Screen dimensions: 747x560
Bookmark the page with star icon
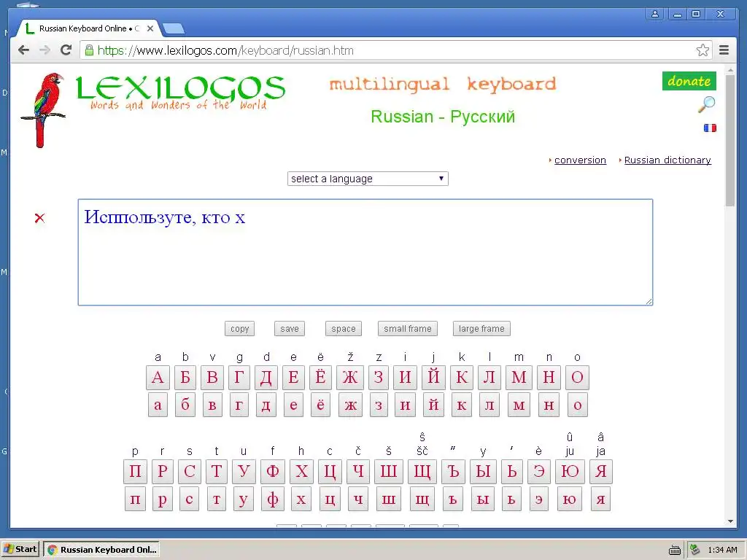[703, 50]
